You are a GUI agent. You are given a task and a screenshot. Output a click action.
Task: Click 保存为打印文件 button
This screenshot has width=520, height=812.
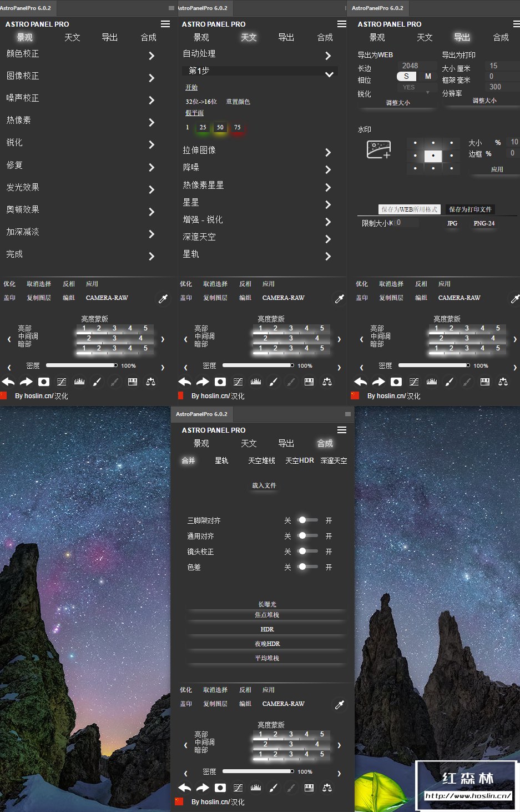(x=470, y=209)
